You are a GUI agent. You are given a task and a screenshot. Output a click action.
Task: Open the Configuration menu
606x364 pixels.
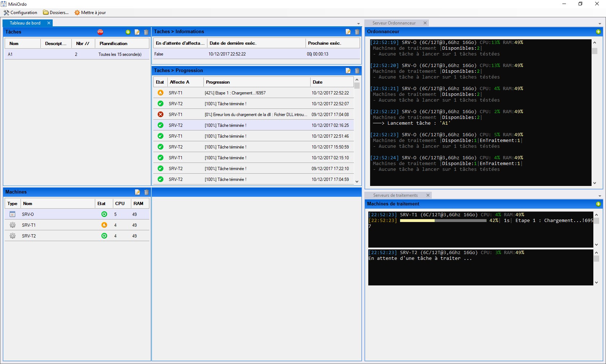(21, 13)
